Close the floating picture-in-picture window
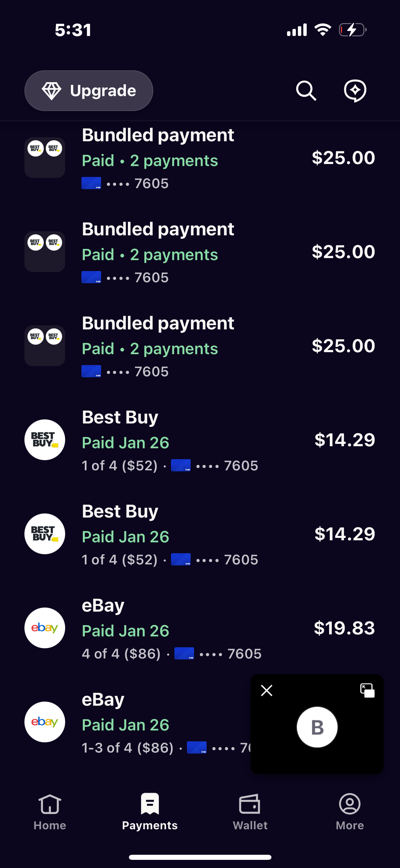This screenshot has width=400, height=868. [x=267, y=690]
